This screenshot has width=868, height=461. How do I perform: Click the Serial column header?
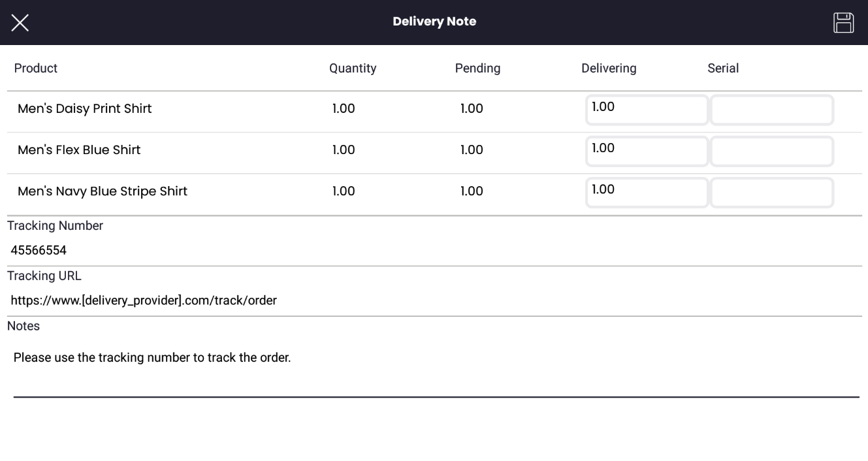723,68
